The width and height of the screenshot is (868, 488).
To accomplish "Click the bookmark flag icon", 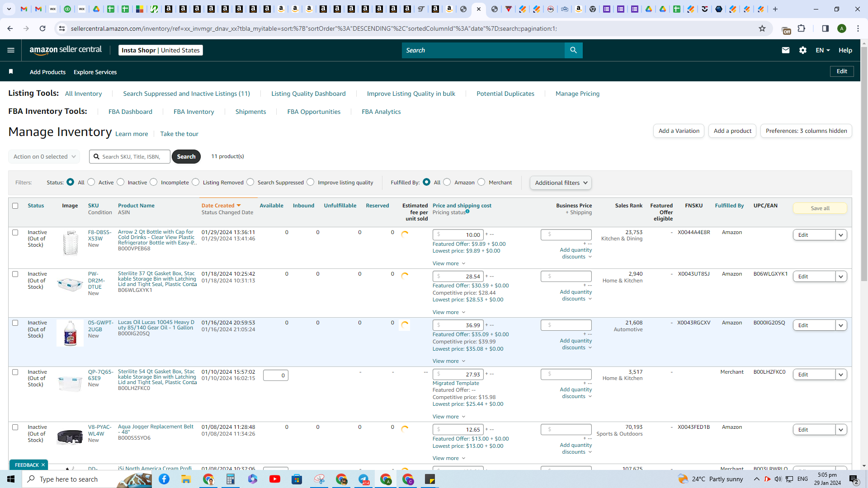I will point(11,72).
